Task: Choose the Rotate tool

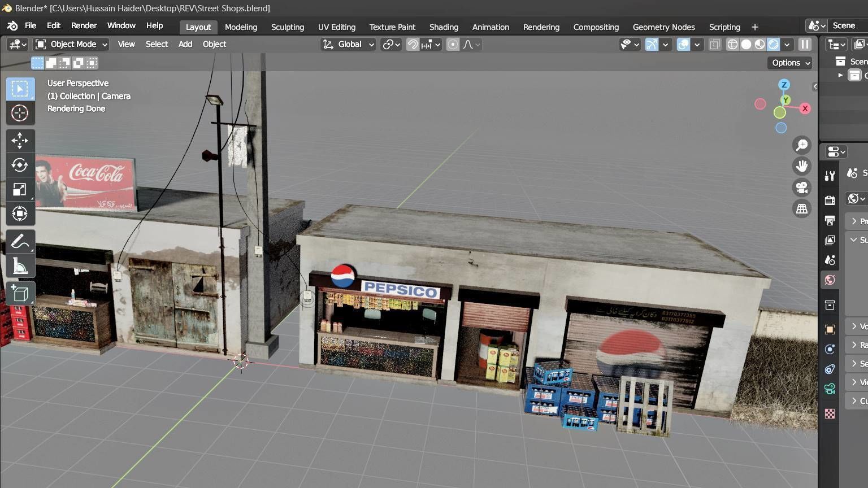Action: tap(20, 165)
